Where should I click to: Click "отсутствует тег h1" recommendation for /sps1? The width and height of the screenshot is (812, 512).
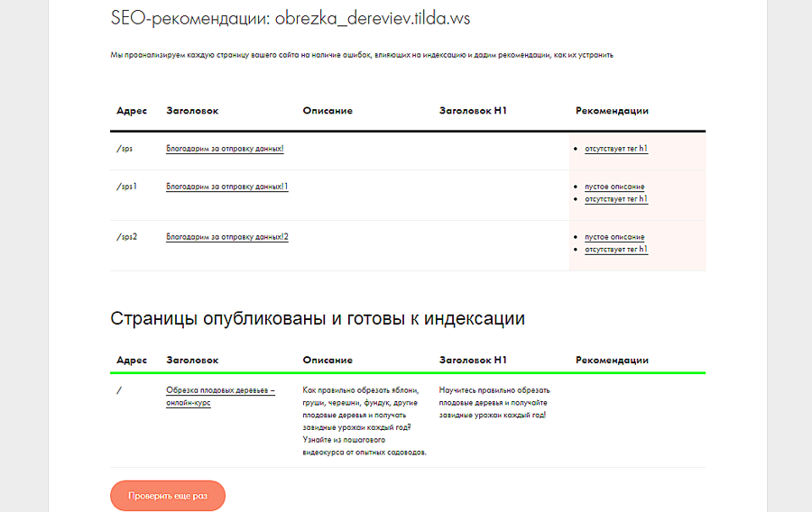[x=616, y=199]
